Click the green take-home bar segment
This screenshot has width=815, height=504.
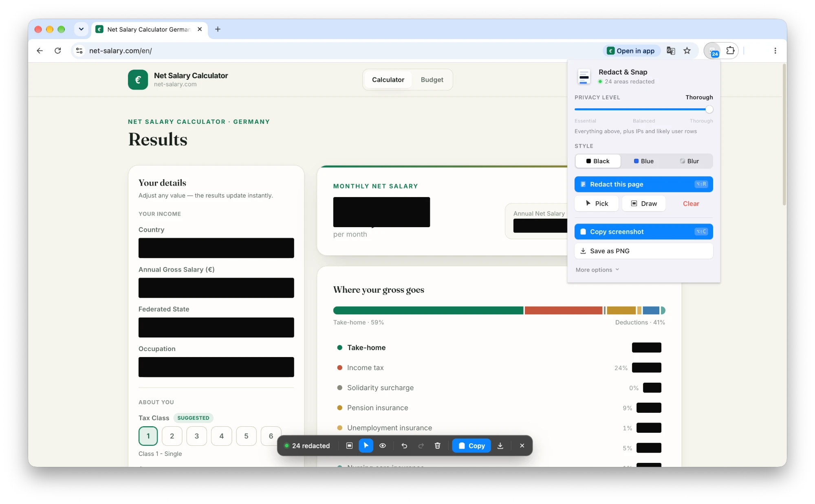click(x=428, y=310)
